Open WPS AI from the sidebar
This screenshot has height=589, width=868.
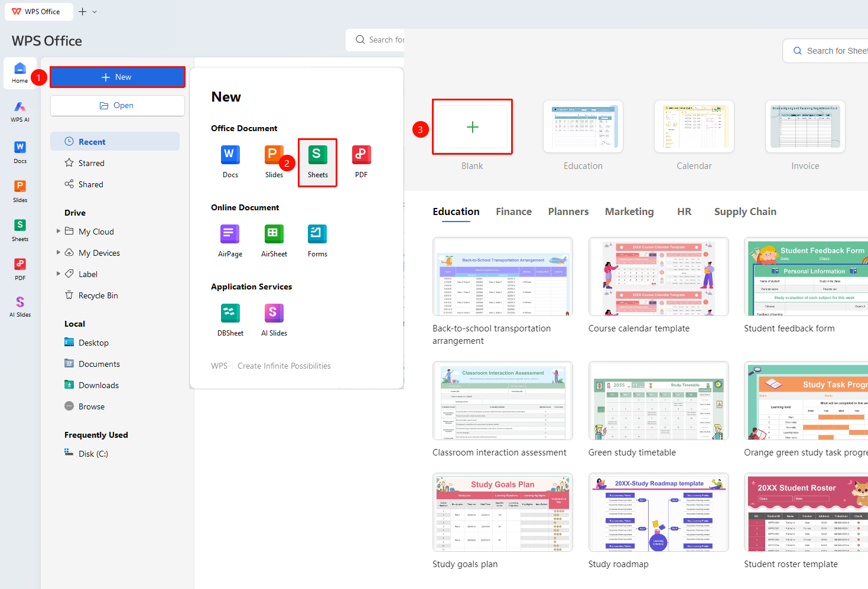tap(20, 112)
